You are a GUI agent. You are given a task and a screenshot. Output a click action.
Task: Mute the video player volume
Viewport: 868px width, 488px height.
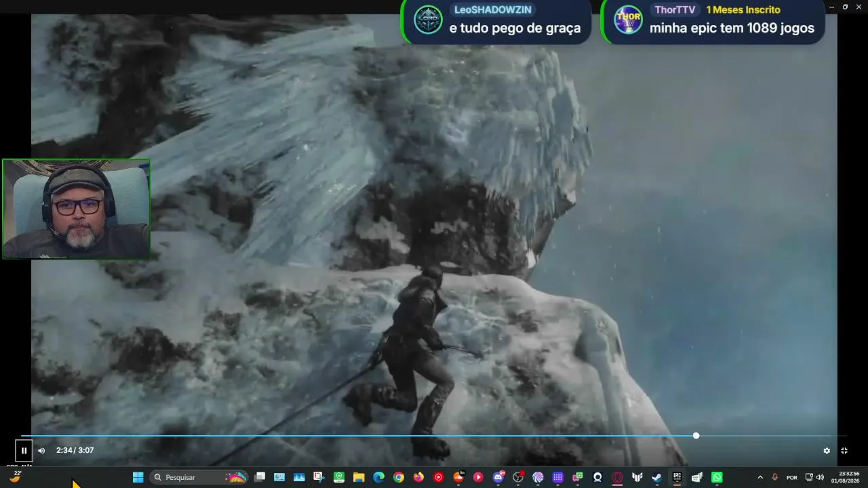(41, 451)
